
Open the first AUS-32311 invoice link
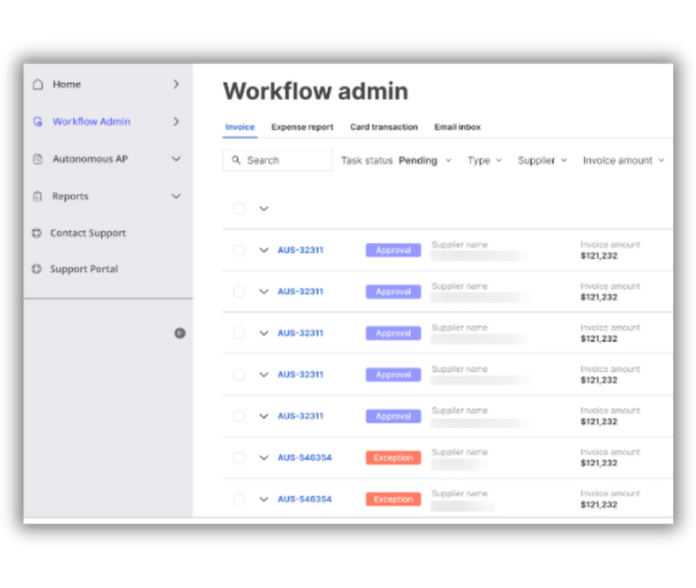pos(301,250)
